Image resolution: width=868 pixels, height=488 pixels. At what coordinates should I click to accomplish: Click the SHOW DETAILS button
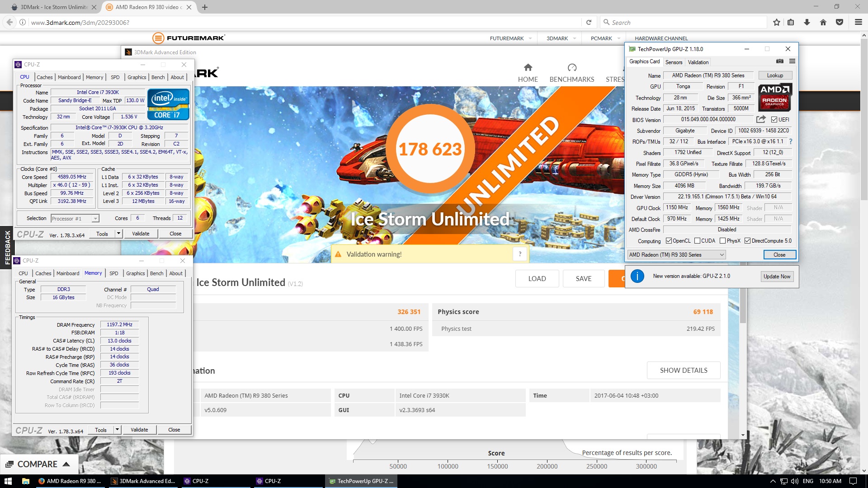coord(684,371)
